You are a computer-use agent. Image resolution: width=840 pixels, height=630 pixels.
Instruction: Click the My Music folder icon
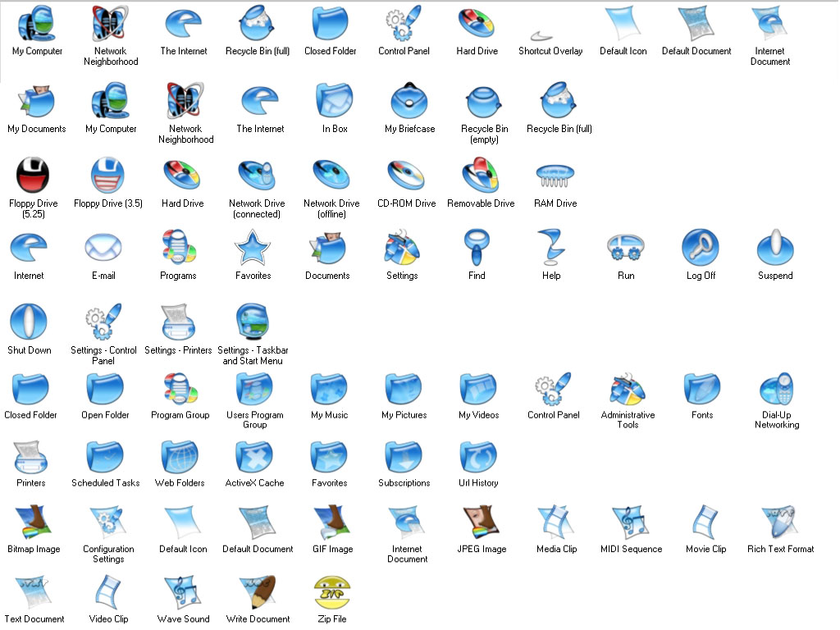tap(329, 389)
